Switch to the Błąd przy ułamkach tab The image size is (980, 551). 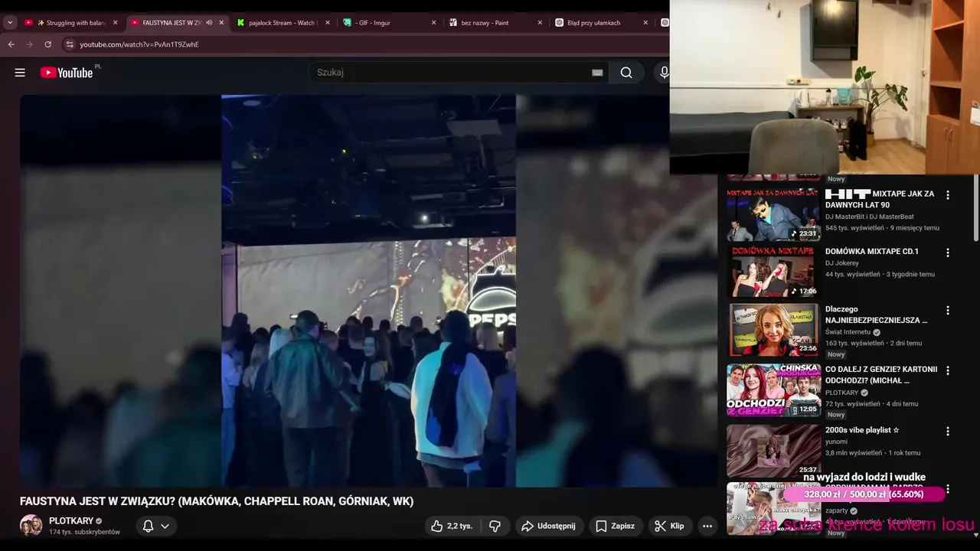(x=599, y=23)
